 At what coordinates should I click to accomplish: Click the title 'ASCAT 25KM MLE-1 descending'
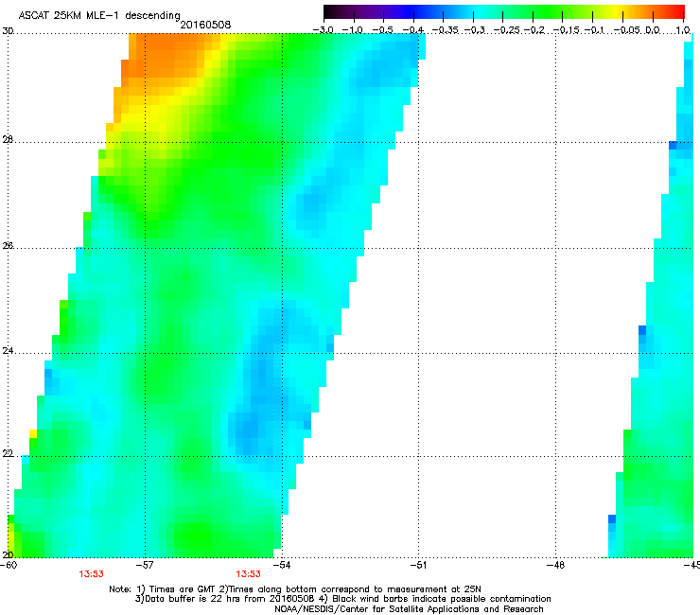[99, 15]
